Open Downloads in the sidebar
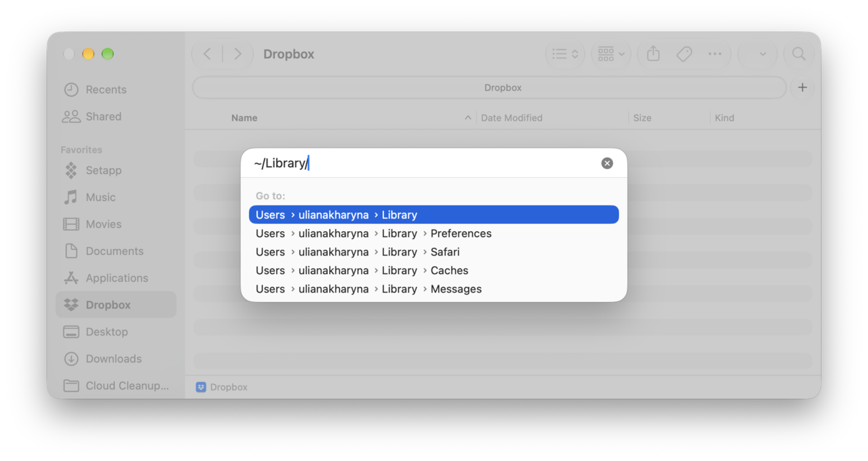The width and height of the screenshot is (868, 461). (x=116, y=359)
